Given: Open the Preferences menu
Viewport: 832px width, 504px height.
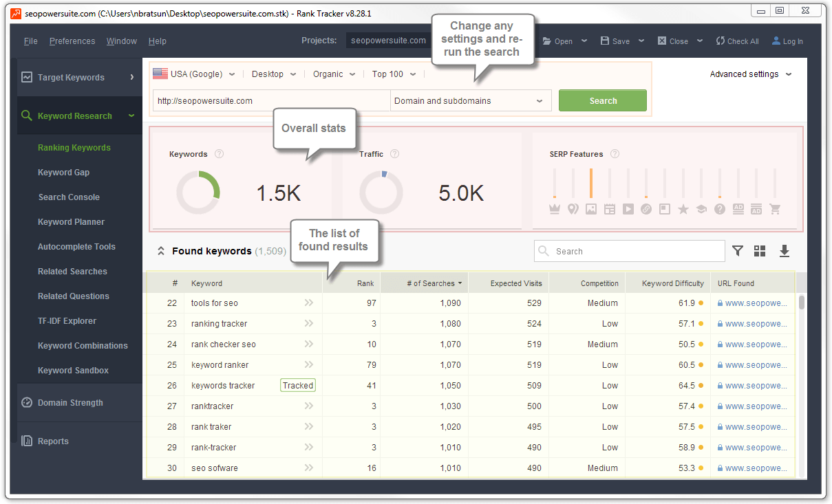Looking at the screenshot, I should [x=72, y=41].
